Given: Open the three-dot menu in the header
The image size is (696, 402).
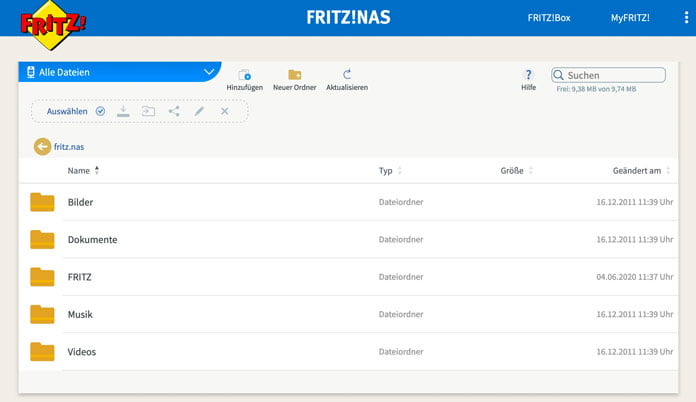Looking at the screenshot, I should [685, 18].
